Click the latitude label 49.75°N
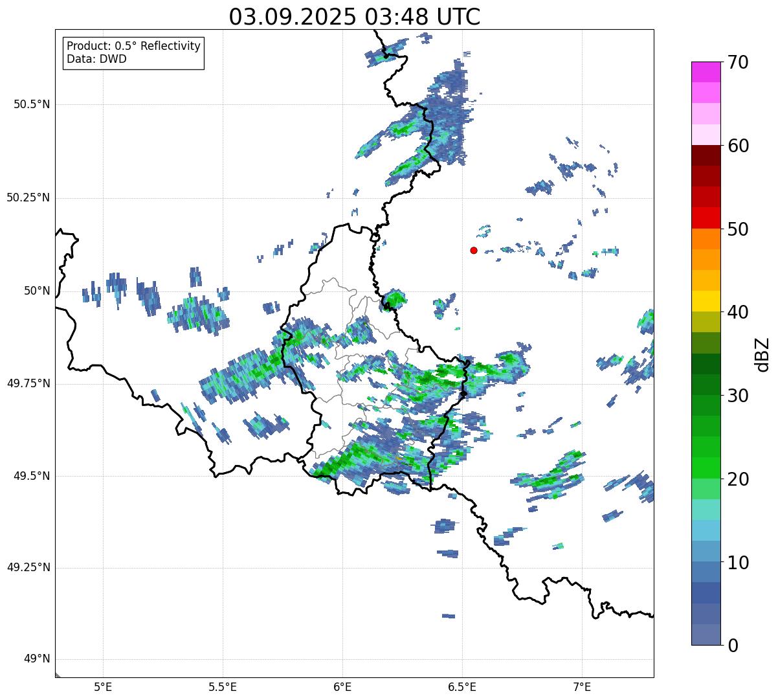The width and height of the screenshot is (778, 700). pyautogui.click(x=28, y=383)
